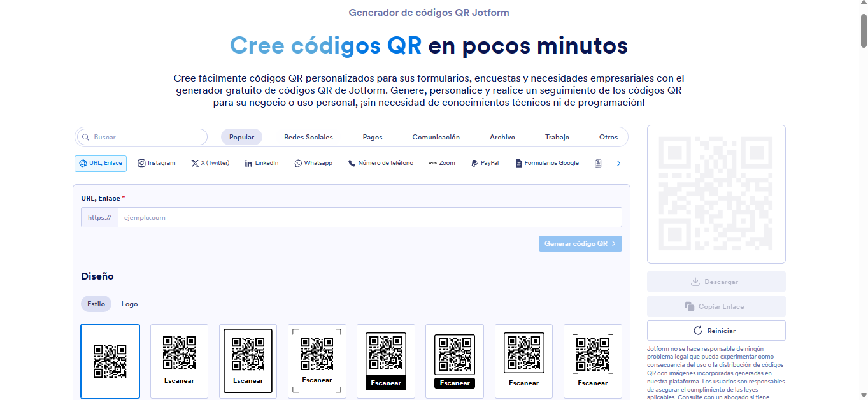The image size is (868, 400).
Task: Select the URL, Enlace type chip
Action: click(x=101, y=163)
